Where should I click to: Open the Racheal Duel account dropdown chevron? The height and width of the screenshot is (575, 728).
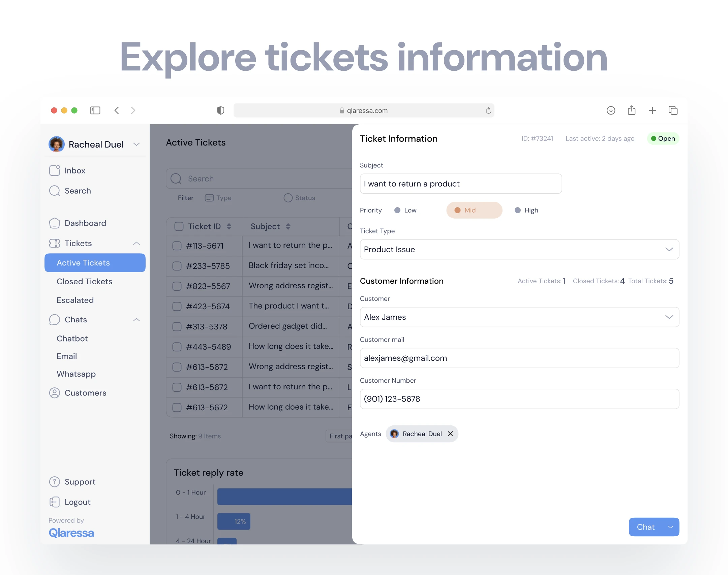pos(136,144)
